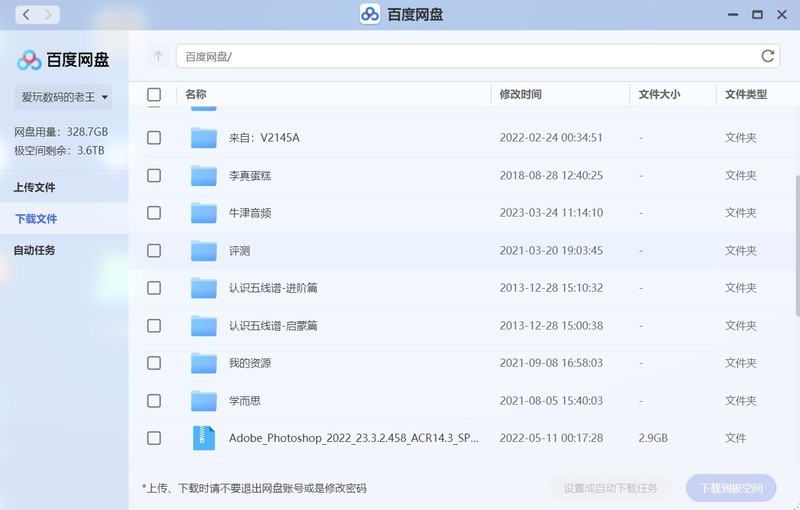The width and height of the screenshot is (800, 510).
Task: Click the 百度网盘 icon in the title bar
Action: [x=369, y=14]
